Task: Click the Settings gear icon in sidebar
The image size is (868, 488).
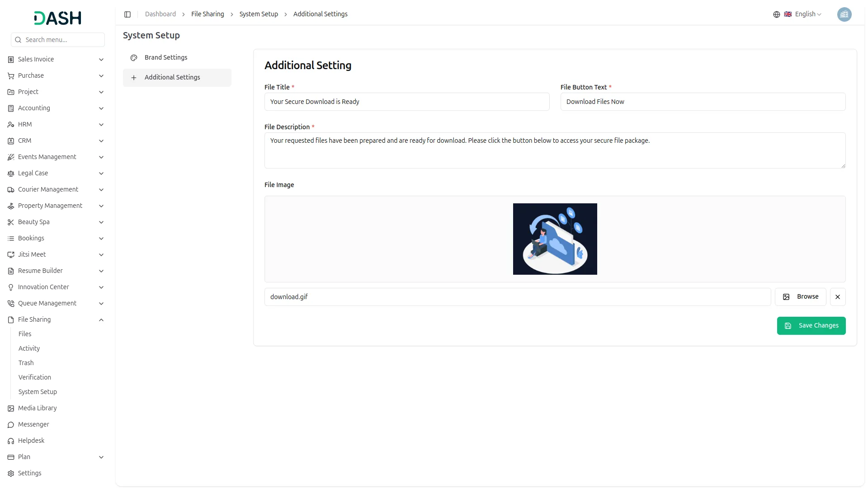Action: pos(10,473)
